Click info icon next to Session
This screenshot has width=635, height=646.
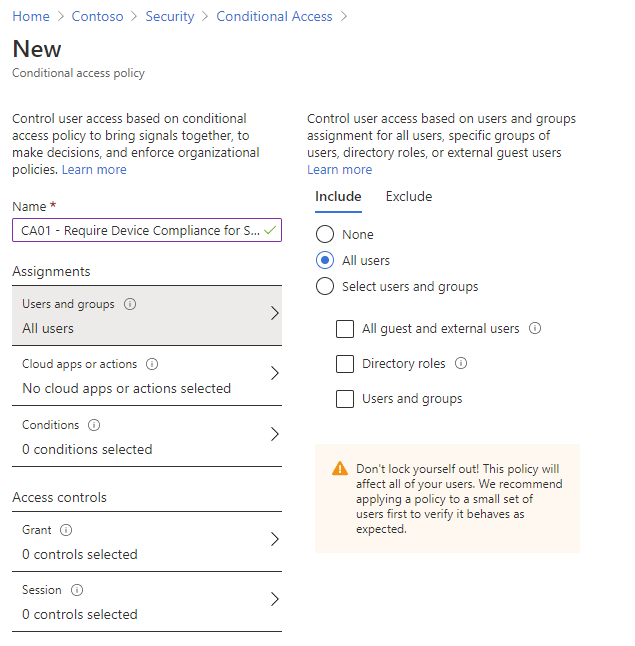[78, 590]
